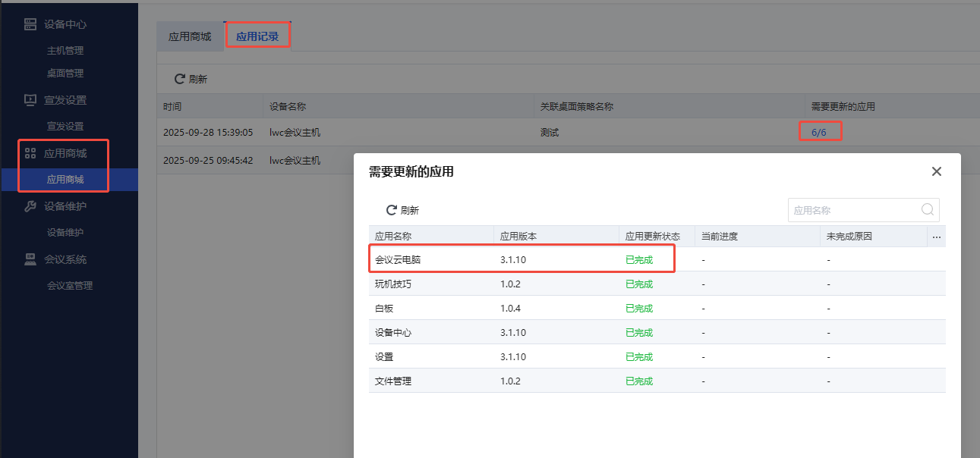The height and width of the screenshot is (458, 980).
Task: Click the 应用商城 grid icon
Action: tap(30, 153)
